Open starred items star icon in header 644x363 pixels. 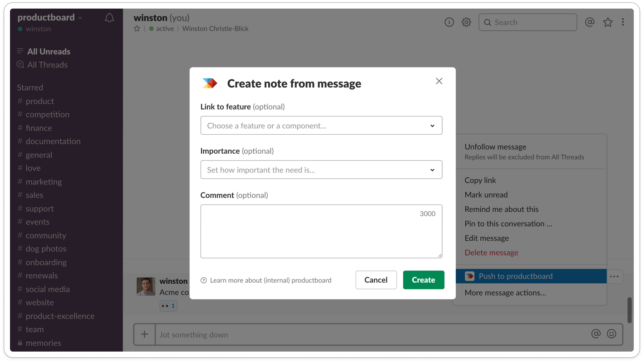pos(608,22)
